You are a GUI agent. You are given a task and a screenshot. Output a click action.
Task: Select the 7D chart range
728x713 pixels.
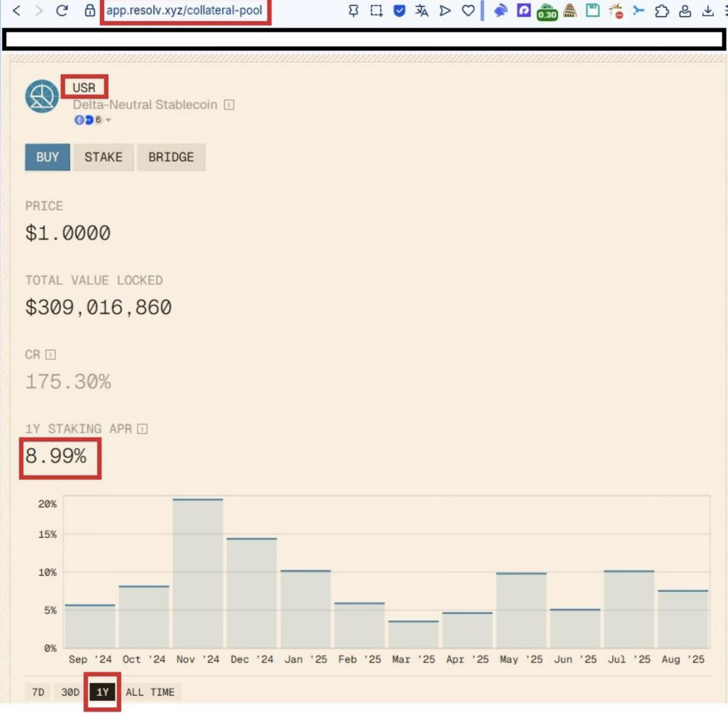click(38, 692)
